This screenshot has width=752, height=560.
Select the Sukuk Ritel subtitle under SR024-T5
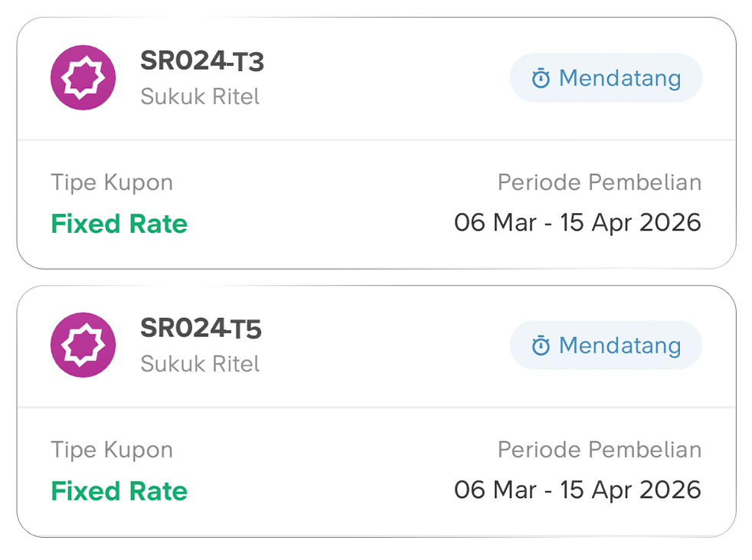click(x=200, y=363)
